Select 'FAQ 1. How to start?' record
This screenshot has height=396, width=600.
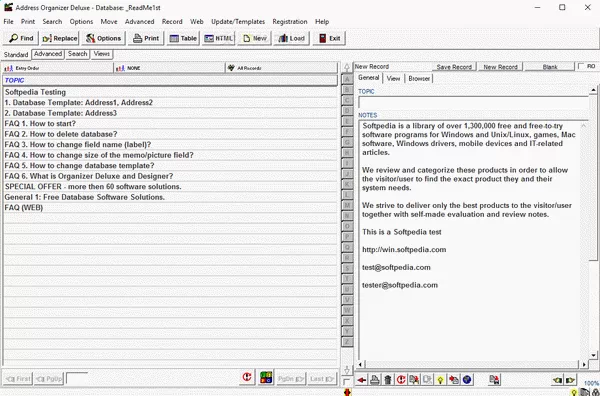click(170, 124)
